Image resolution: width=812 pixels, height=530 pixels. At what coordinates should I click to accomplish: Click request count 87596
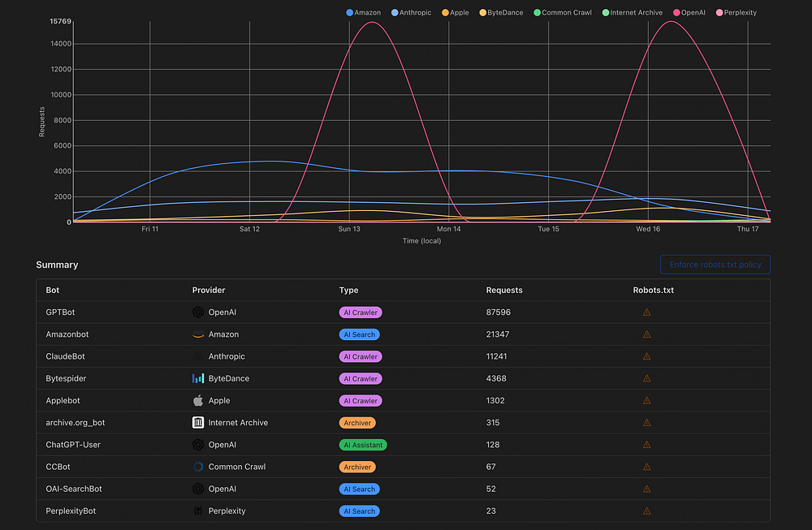[499, 312]
